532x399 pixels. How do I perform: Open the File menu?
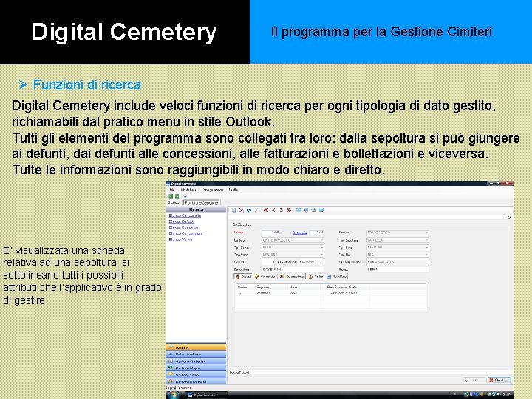point(172,190)
